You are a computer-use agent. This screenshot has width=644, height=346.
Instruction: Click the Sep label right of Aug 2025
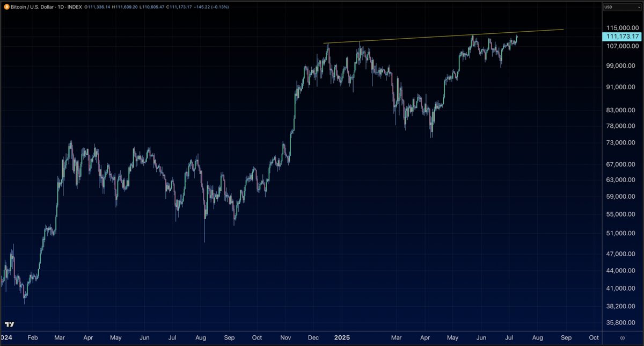click(x=566, y=338)
